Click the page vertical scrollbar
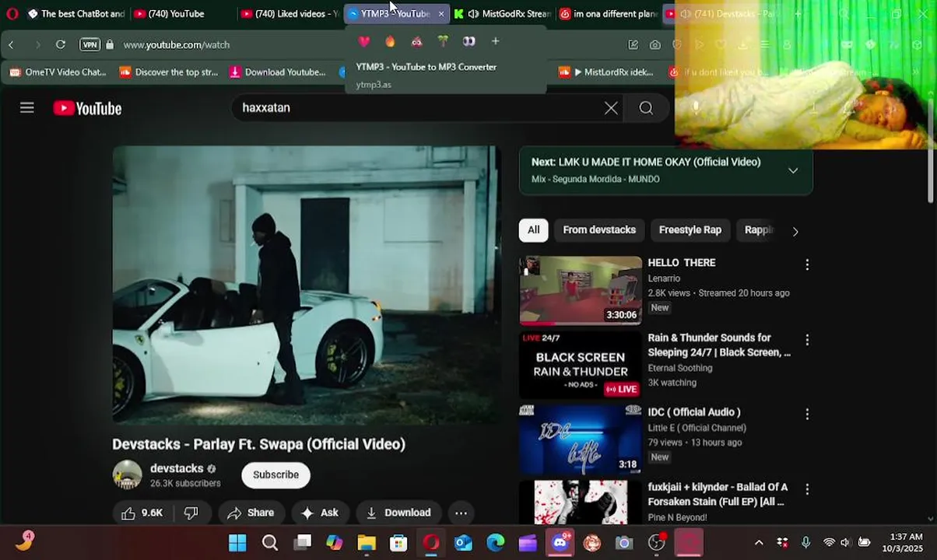This screenshot has height=560, width=937. (x=932, y=152)
